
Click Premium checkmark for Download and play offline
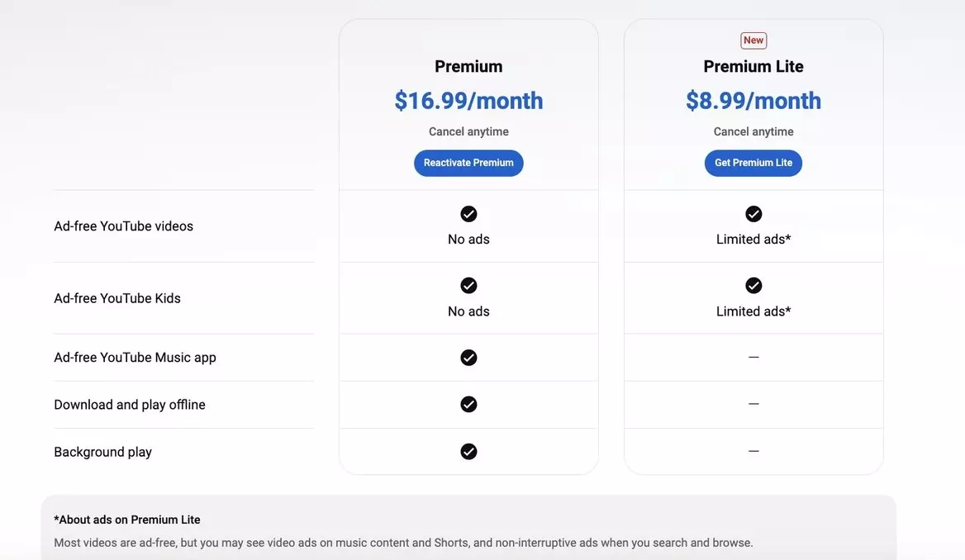click(x=468, y=405)
